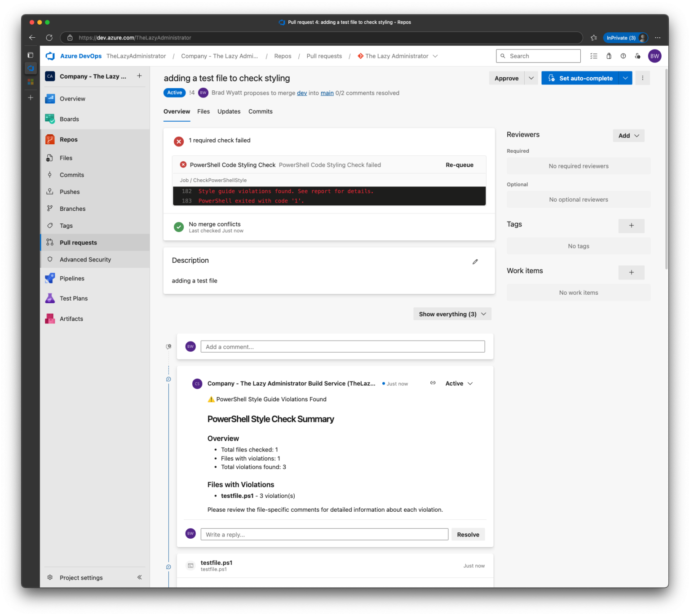Add a tag with plus button
This screenshot has height=616, width=690.
click(632, 226)
